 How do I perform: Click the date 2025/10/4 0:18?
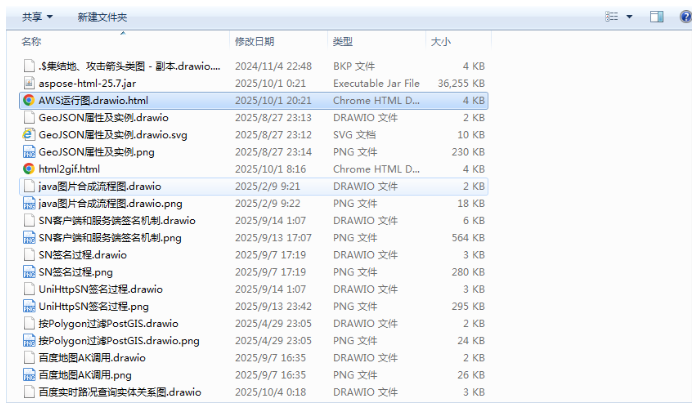(270, 392)
